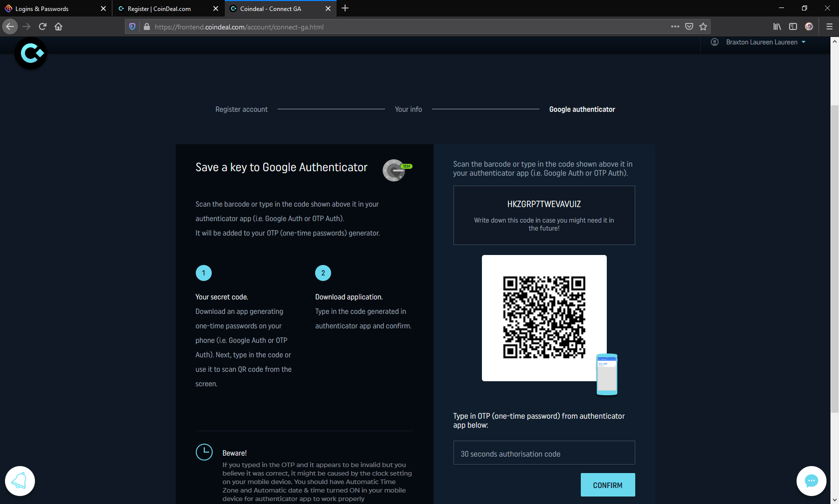Viewport: 839px width, 504px height.
Task: Select Google authenticator step
Action: (582, 109)
